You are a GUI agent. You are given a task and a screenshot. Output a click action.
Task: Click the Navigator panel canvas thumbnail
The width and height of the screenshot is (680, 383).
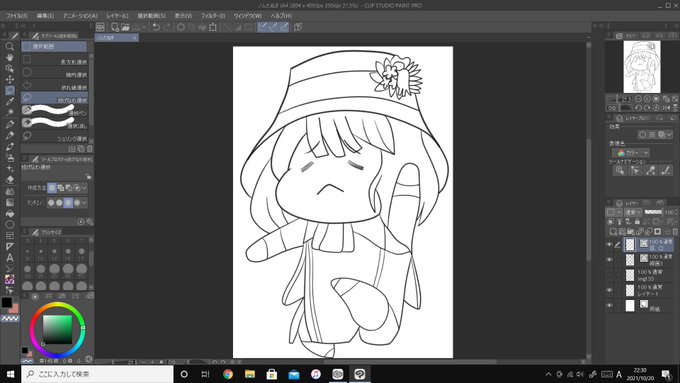tap(642, 67)
